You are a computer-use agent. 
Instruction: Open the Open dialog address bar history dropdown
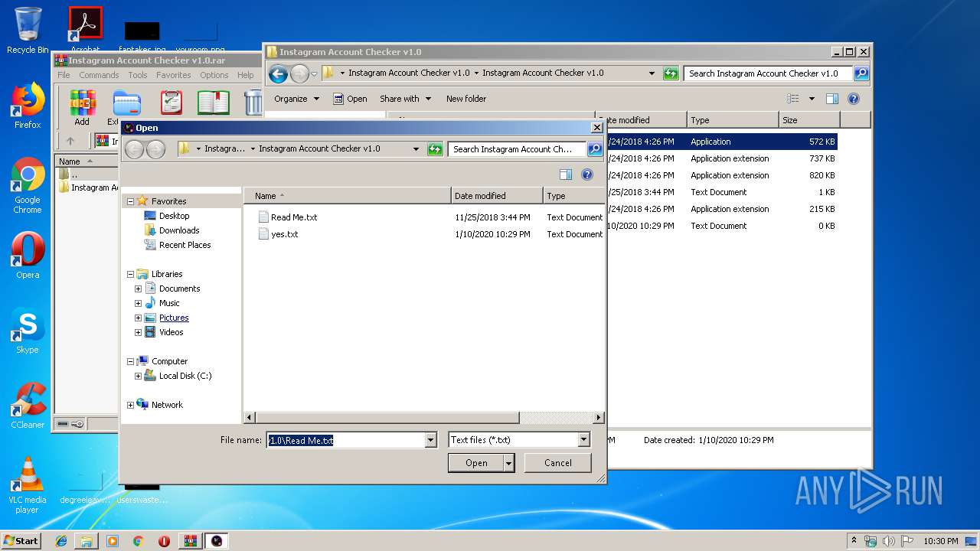(x=416, y=149)
